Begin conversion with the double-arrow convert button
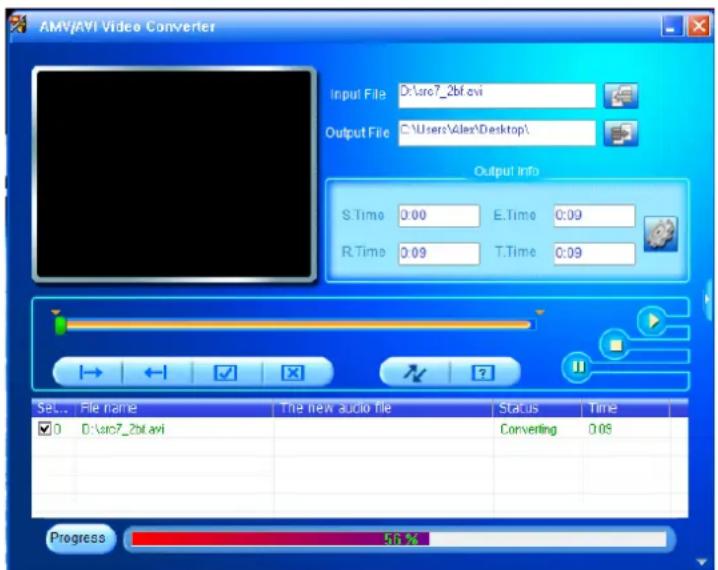718x570 pixels. 415,373
